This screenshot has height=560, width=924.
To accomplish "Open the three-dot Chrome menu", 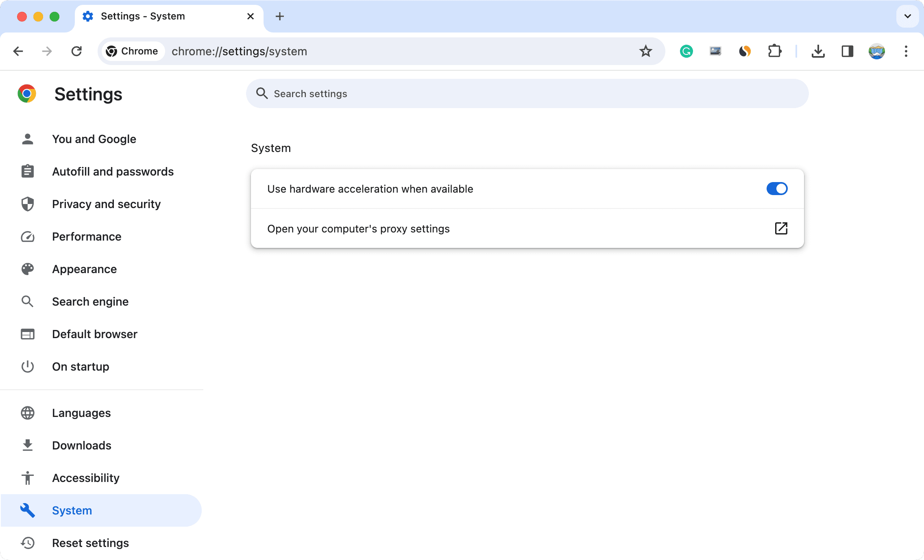I will pyautogui.click(x=906, y=51).
